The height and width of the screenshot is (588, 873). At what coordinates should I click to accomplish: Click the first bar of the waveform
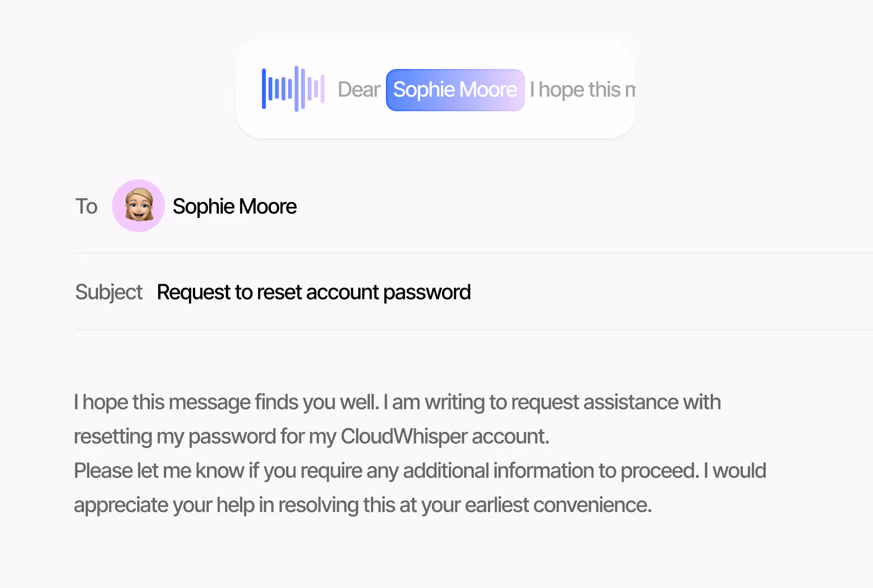click(x=264, y=89)
